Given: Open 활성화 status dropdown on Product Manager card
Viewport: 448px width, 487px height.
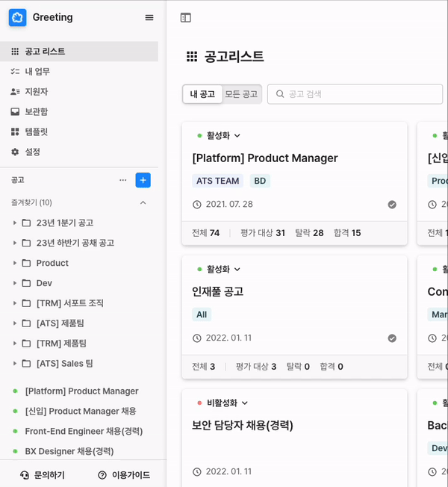Looking at the screenshot, I should 220,136.
